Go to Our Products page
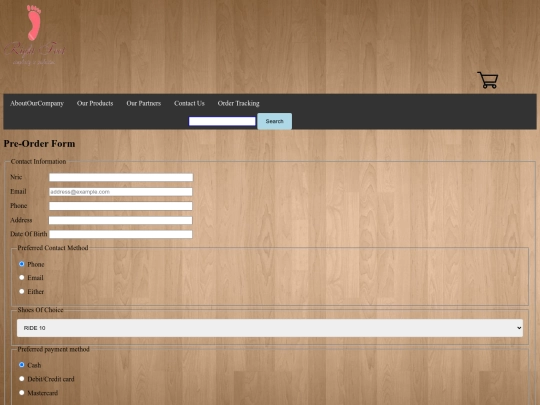 (x=95, y=103)
